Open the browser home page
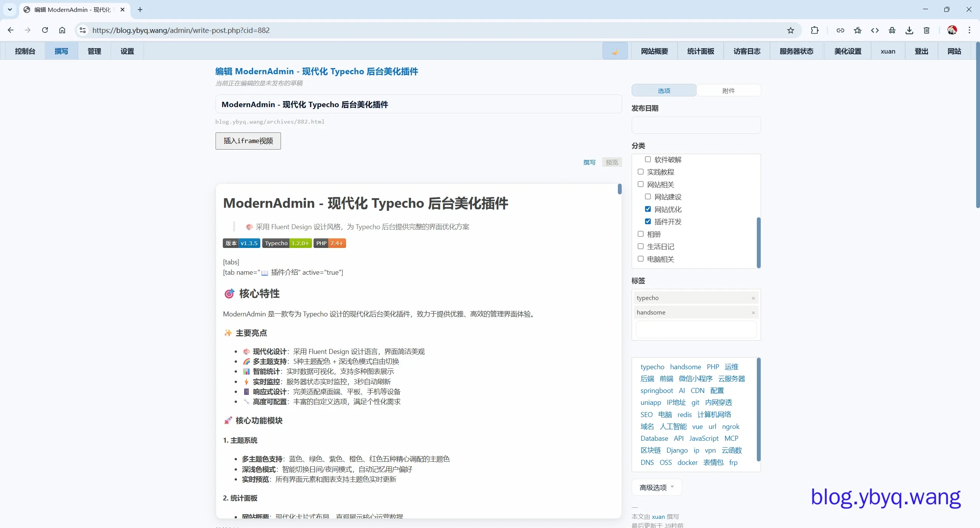980x528 pixels. click(62, 30)
